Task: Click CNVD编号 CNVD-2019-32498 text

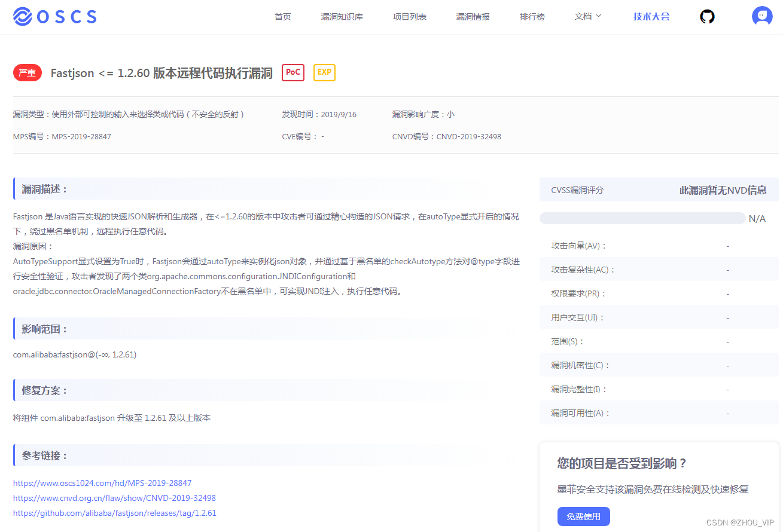Action: click(447, 137)
